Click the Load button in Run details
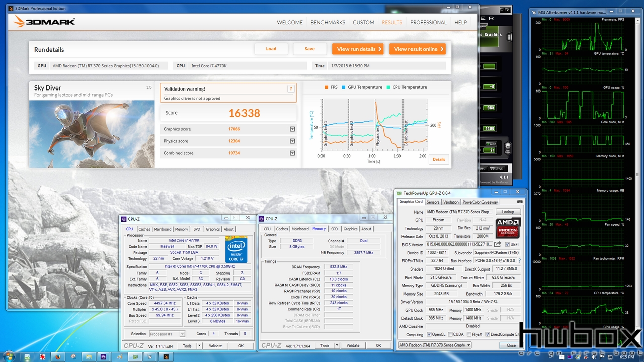644x362 pixels. [271, 49]
